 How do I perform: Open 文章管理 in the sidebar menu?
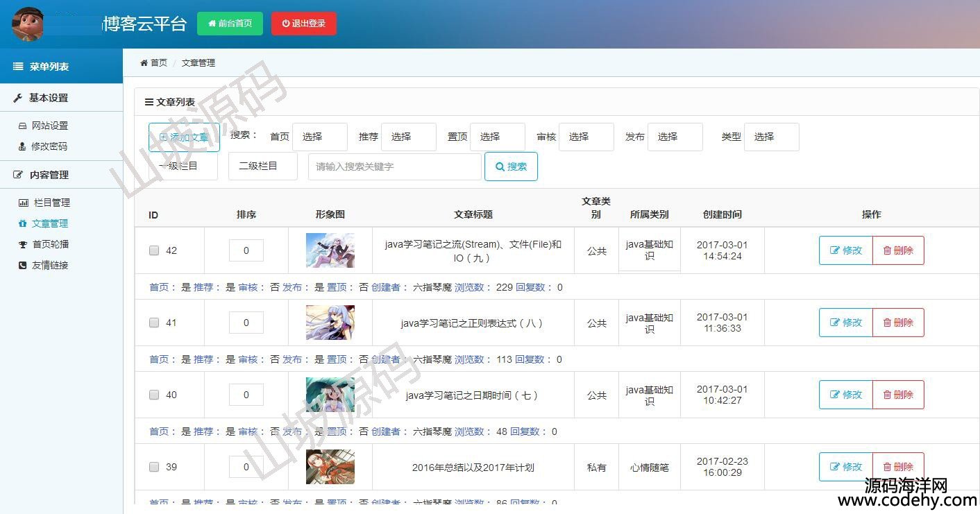[50, 224]
